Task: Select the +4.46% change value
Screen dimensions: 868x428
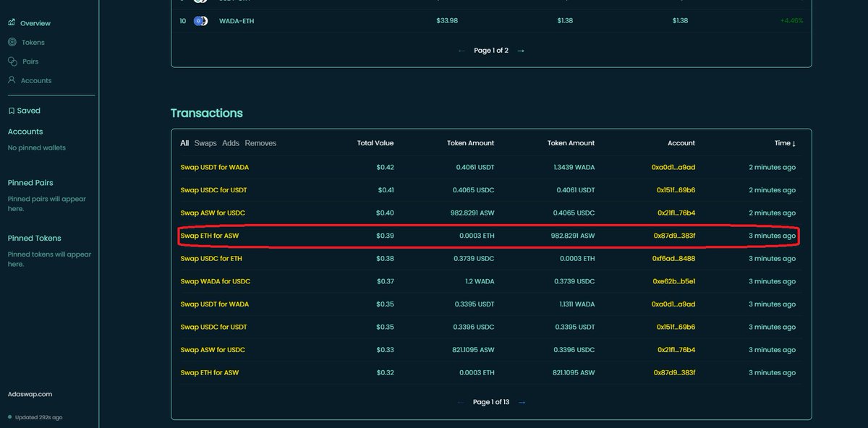Action: (x=791, y=21)
